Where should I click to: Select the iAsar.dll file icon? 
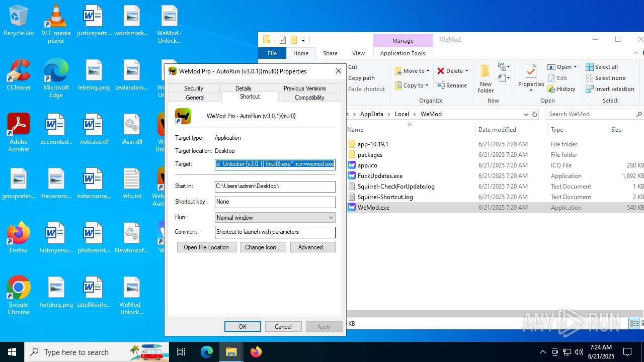pyautogui.click(x=131, y=129)
